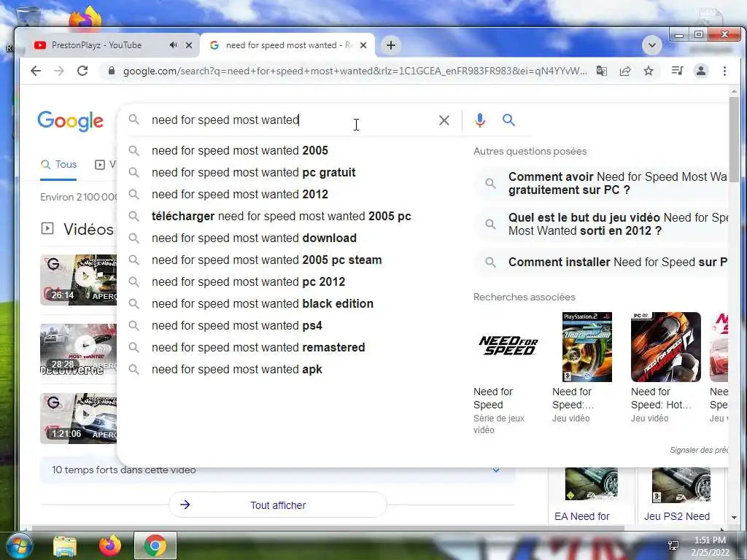Viewport: 747px width, 560px height.
Task: Choose suggestion most wanted pc gratuit
Action: tap(253, 172)
